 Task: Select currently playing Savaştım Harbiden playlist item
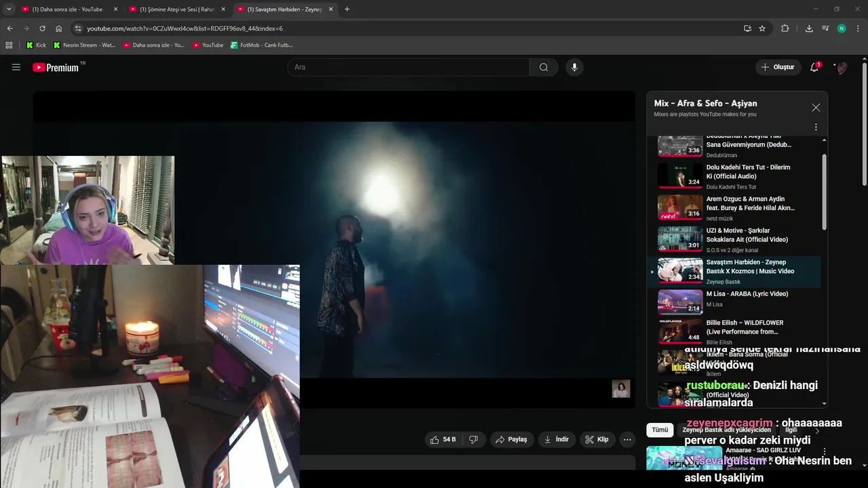point(736,271)
